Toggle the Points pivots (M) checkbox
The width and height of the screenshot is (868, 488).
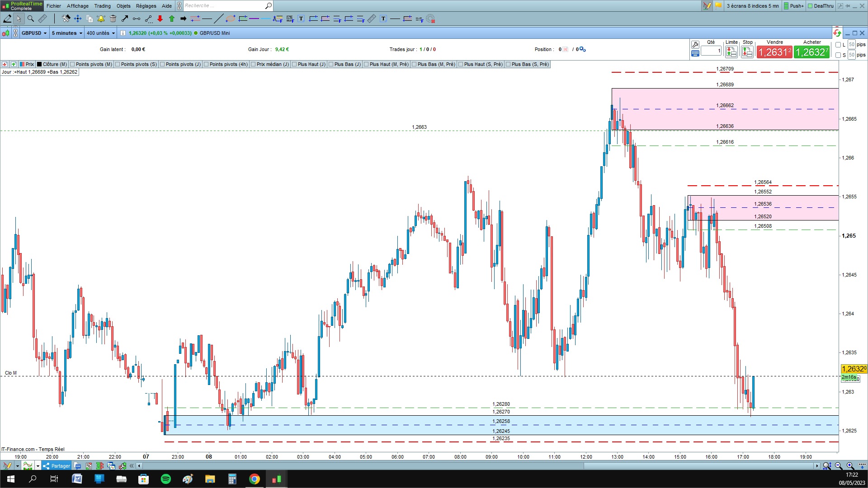coord(72,64)
